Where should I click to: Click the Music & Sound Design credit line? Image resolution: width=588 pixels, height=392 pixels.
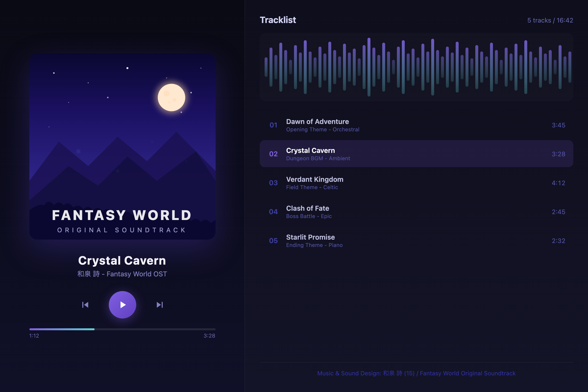416,373
